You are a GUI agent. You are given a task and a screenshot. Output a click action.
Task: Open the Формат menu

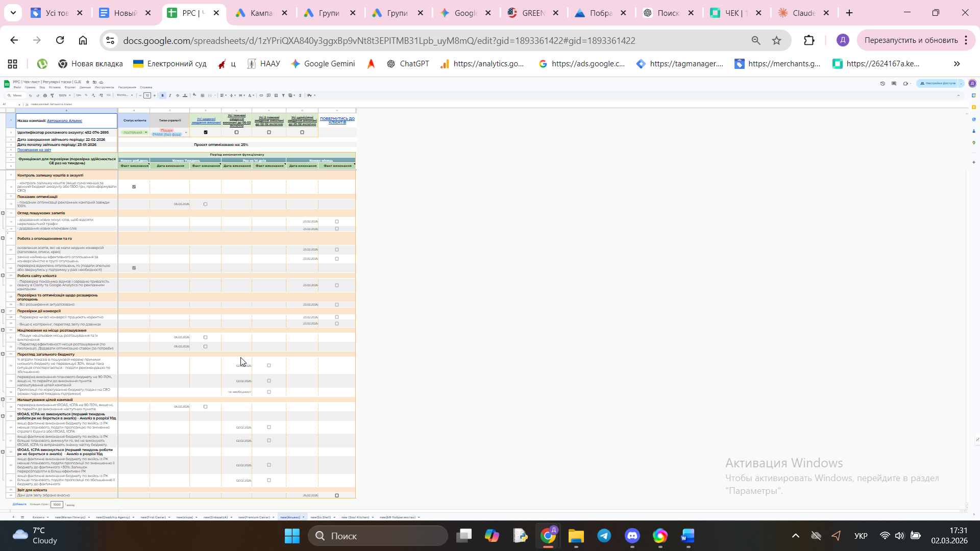tap(70, 87)
